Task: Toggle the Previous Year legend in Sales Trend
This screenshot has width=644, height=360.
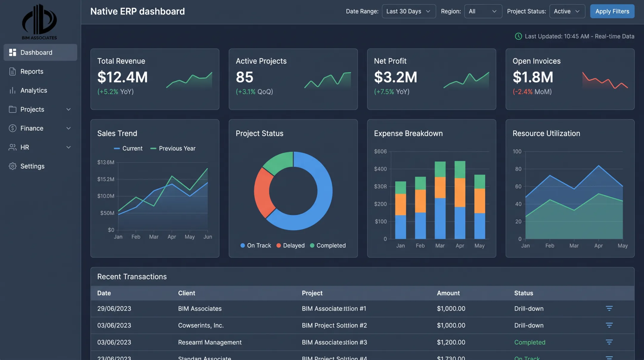Action: [173, 148]
